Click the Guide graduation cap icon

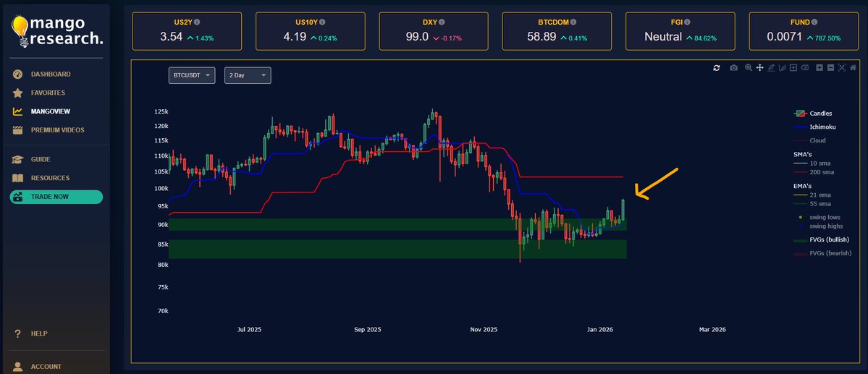point(17,159)
